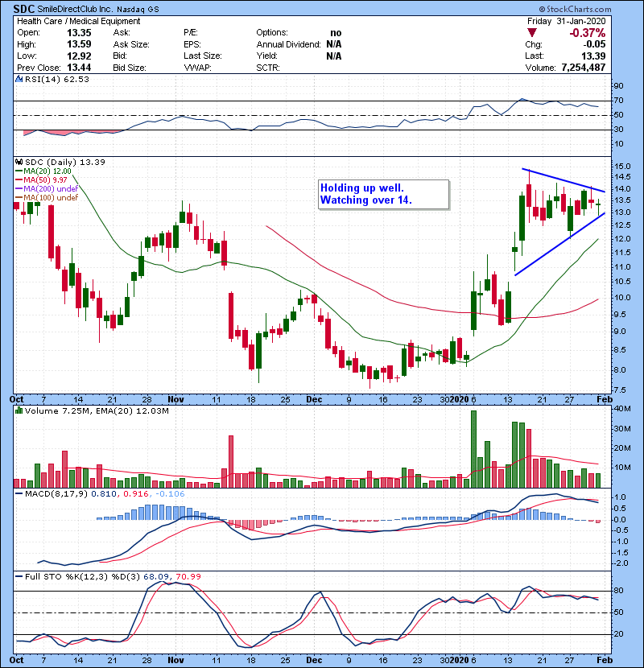644x668 pixels.
Task: Click the Volume panel bar icon
Action: [x=19, y=410]
